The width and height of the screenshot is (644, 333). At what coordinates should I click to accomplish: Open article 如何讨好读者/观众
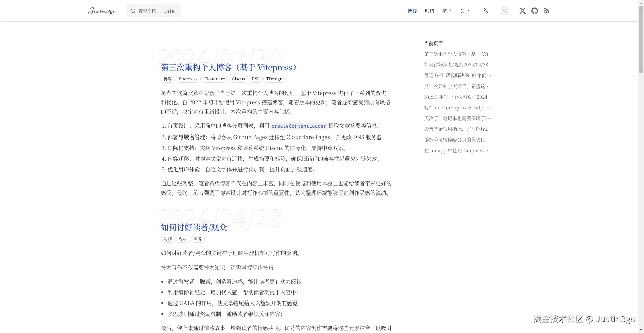(194, 227)
